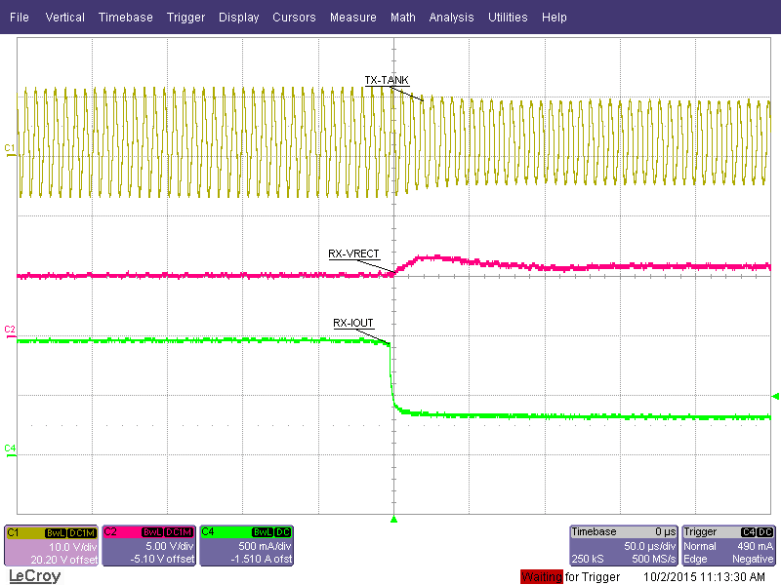The image size is (781, 585).
Task: Click the 5.00 V/div value for C2
Action: [169, 547]
